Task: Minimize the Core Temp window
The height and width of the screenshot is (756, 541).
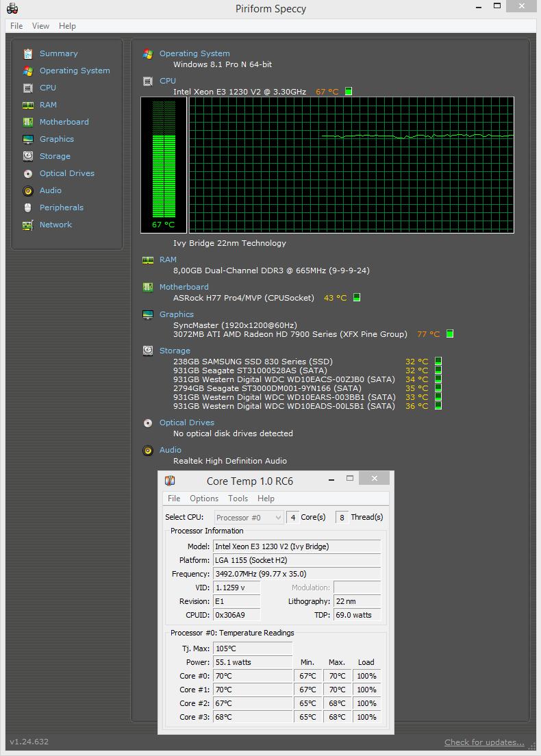Action: (x=331, y=479)
